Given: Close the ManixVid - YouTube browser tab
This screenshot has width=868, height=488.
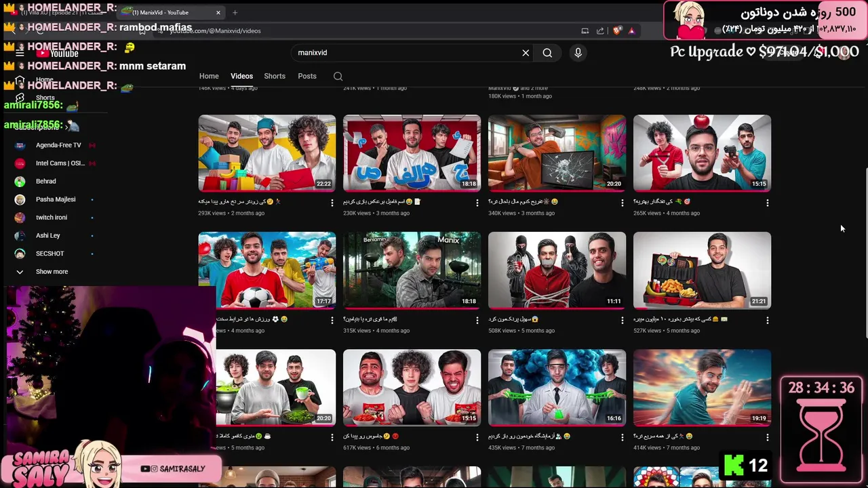Looking at the screenshot, I should [x=218, y=12].
